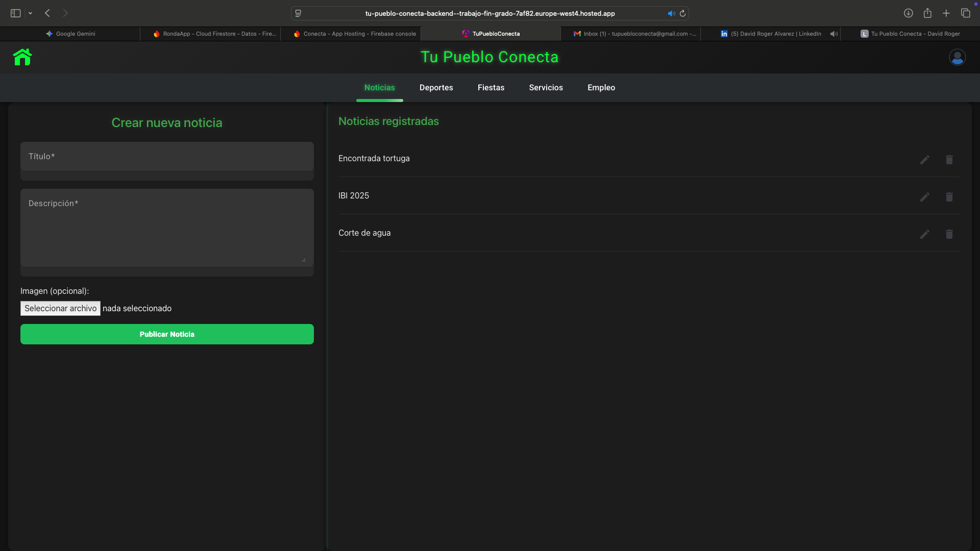
Task: Open the Safari share icon
Action: 927,13
